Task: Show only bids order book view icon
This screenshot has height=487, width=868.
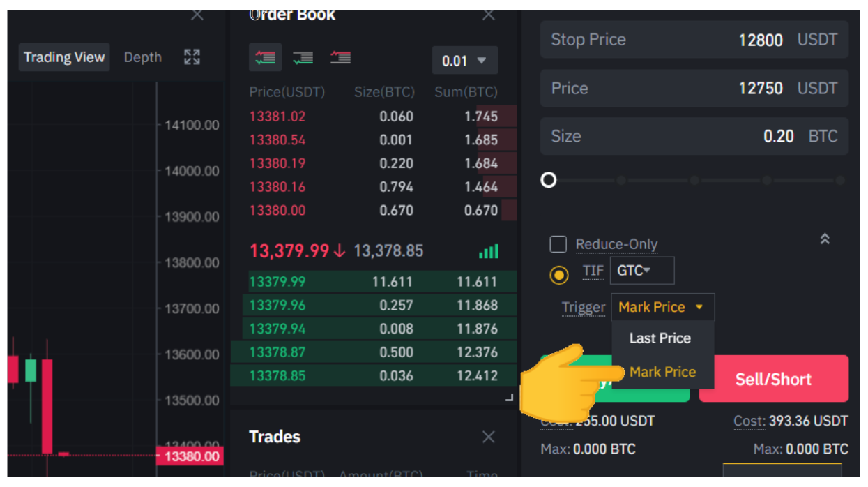Action: coord(303,58)
